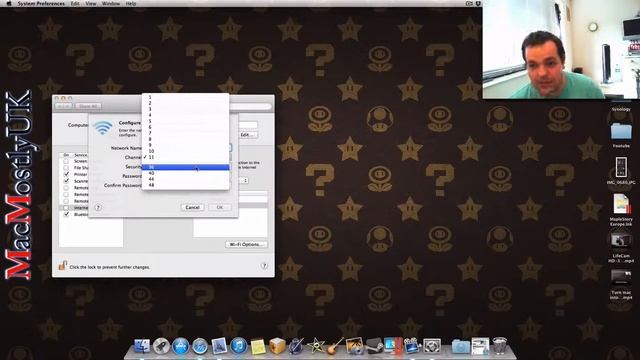The image size is (640, 360).
Task: Open Safari compass icon in Dock
Action: pos(200,346)
